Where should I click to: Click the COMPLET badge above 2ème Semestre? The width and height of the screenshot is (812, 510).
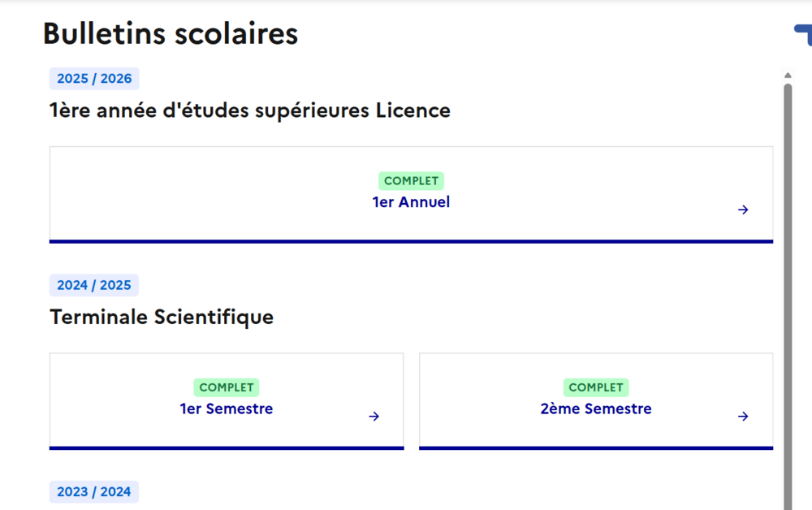coord(596,387)
